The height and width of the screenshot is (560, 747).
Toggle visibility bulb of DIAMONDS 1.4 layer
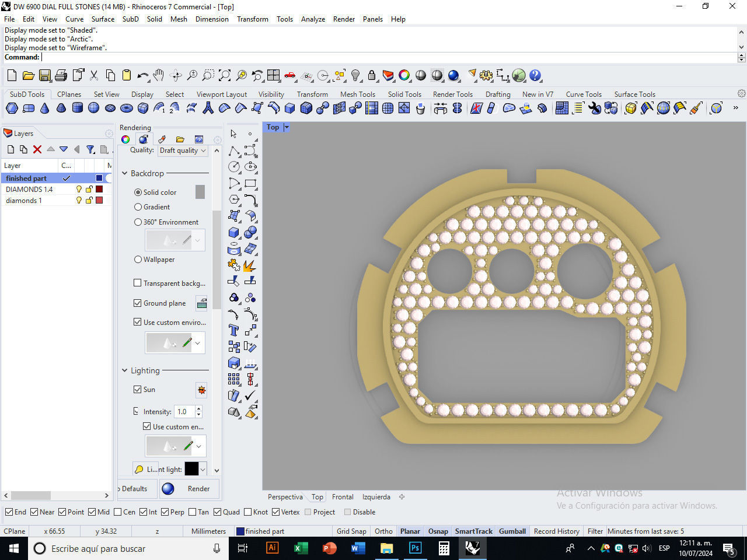[x=79, y=189]
